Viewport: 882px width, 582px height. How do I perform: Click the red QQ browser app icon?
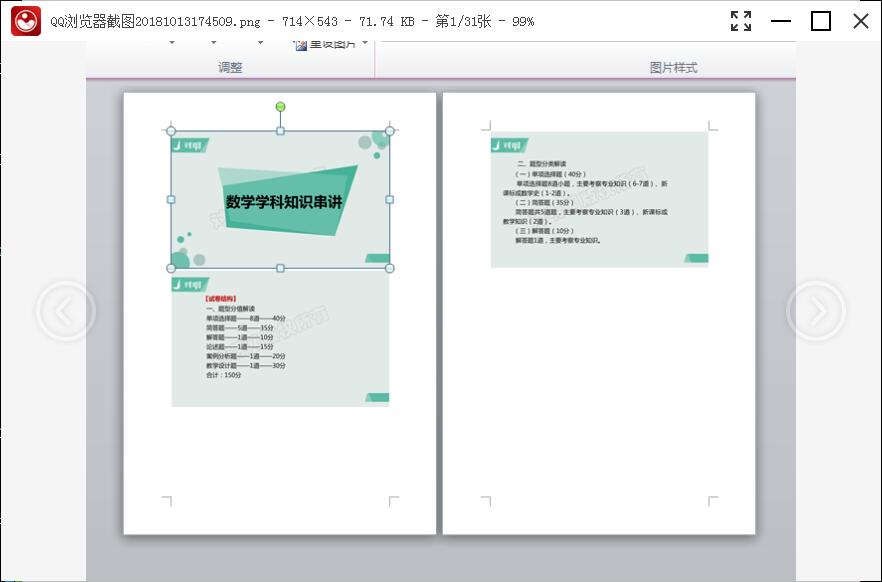pos(26,21)
